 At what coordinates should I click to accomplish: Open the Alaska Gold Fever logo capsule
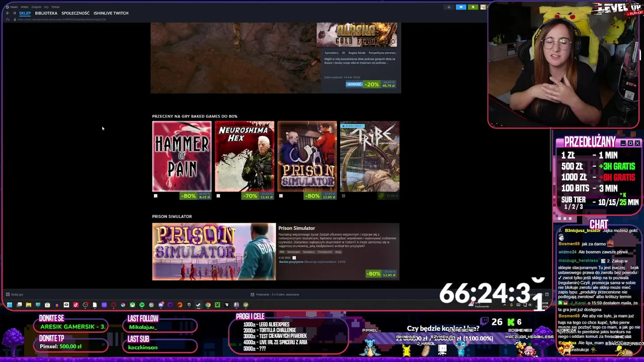357,35
